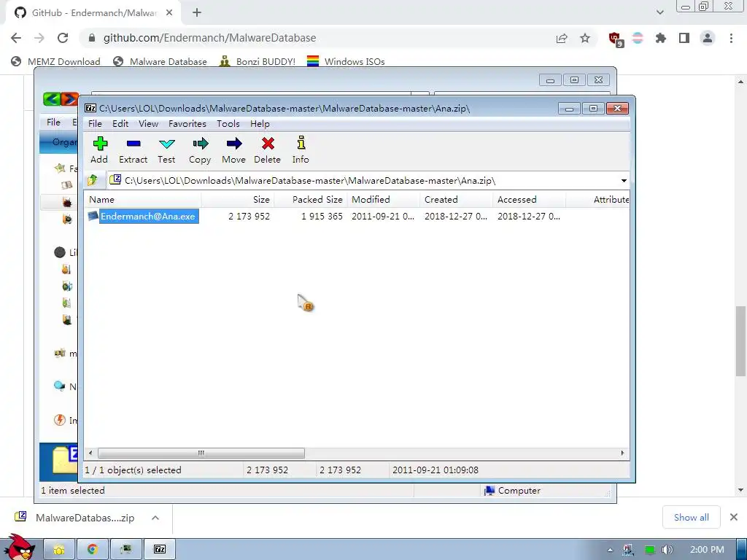Bookmark this page with the star icon
Viewport: 747px width, 560px height.
click(585, 38)
